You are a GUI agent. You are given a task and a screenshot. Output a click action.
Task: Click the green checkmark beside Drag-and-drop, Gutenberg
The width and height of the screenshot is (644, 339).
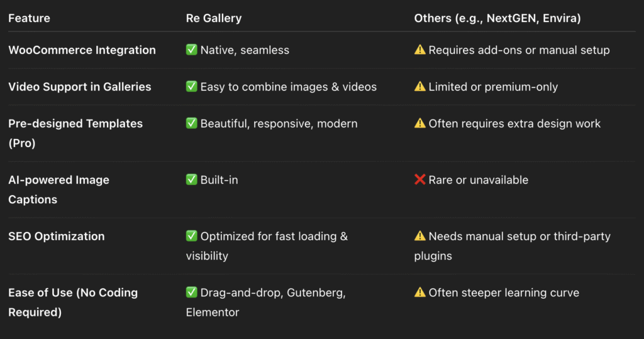191,292
